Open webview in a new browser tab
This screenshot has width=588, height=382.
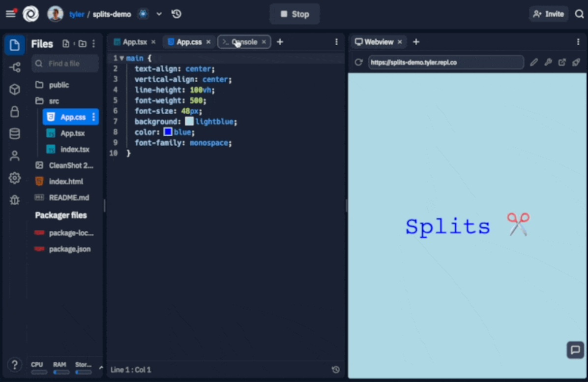tap(562, 63)
